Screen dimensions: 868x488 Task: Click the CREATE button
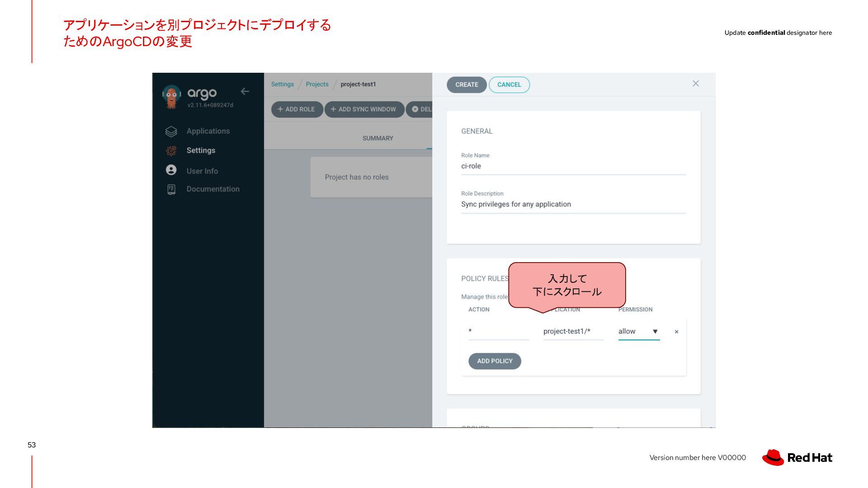pos(467,84)
